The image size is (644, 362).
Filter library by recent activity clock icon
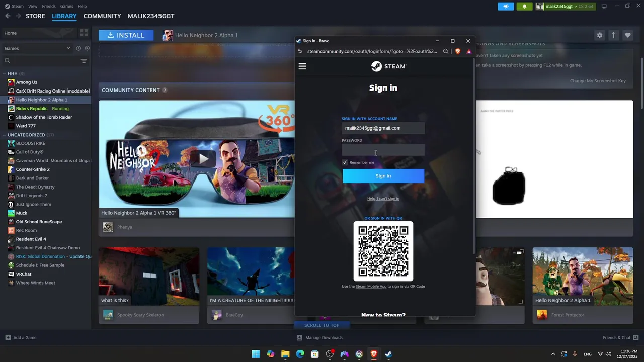tap(78, 48)
